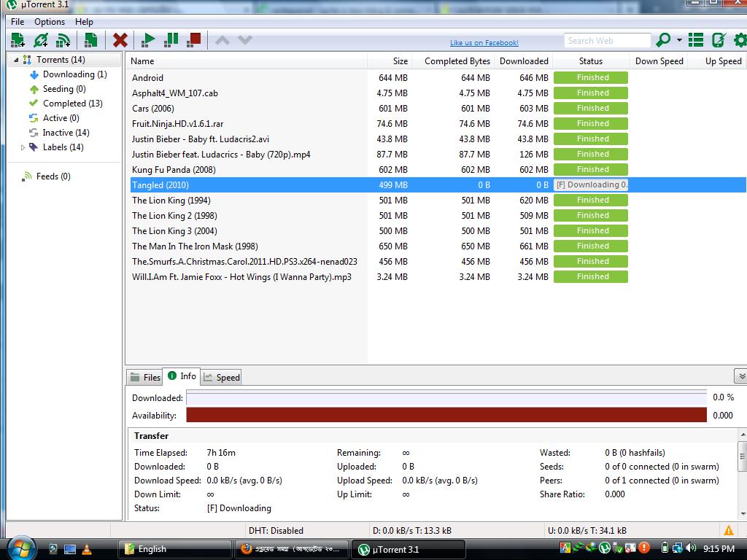The height and width of the screenshot is (560, 747).
Task: Click inside the Search Web field
Action: pyautogui.click(x=608, y=41)
